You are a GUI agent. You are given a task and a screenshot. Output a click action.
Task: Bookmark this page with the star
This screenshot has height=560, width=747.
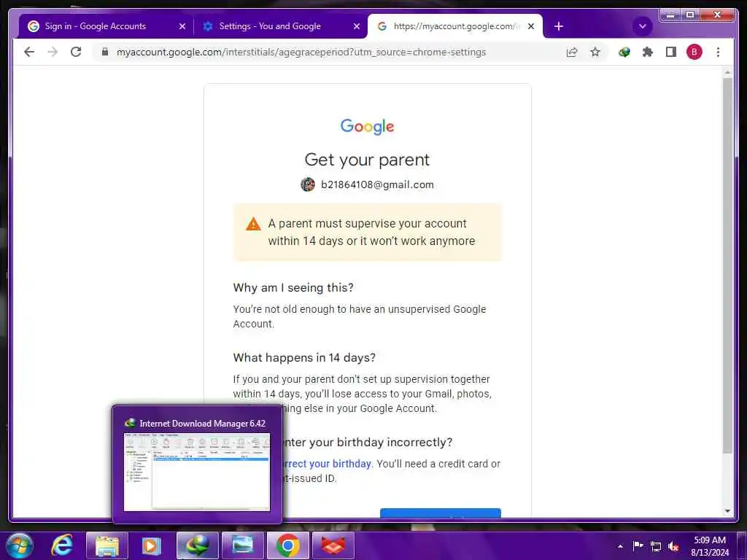[595, 52]
